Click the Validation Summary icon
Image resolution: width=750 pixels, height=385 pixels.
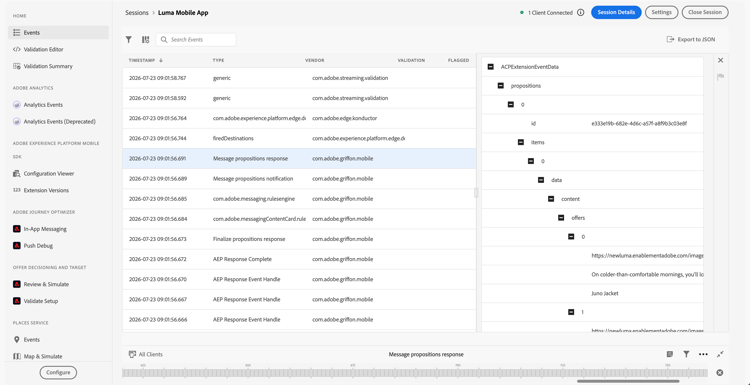coord(16,66)
